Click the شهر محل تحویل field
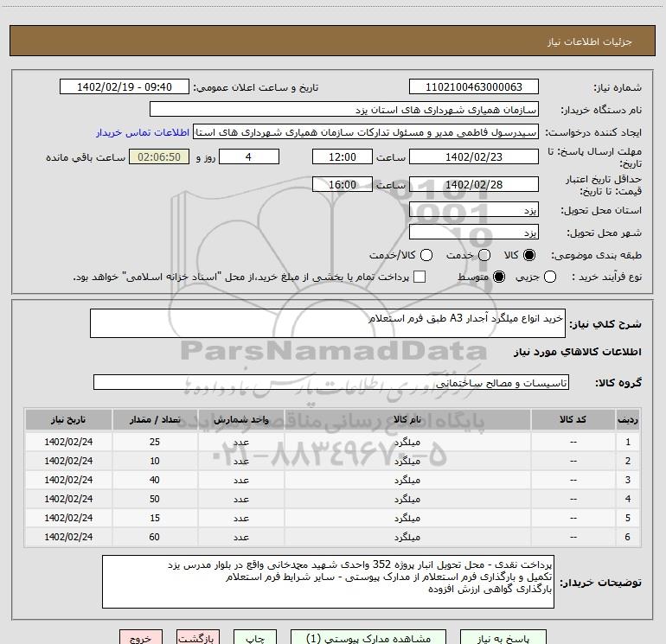This screenshot has height=644, width=666. 474,233
